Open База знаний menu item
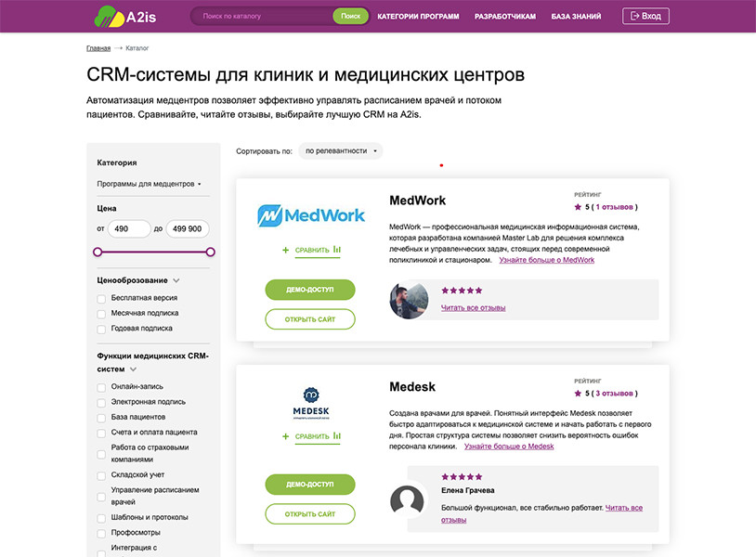Viewport: 756px width, 557px height. 576,17
